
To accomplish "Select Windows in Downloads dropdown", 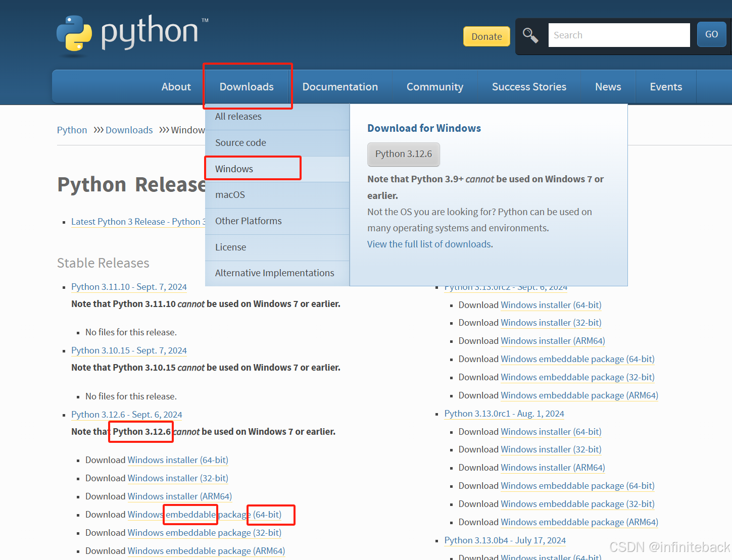I will pos(277,169).
